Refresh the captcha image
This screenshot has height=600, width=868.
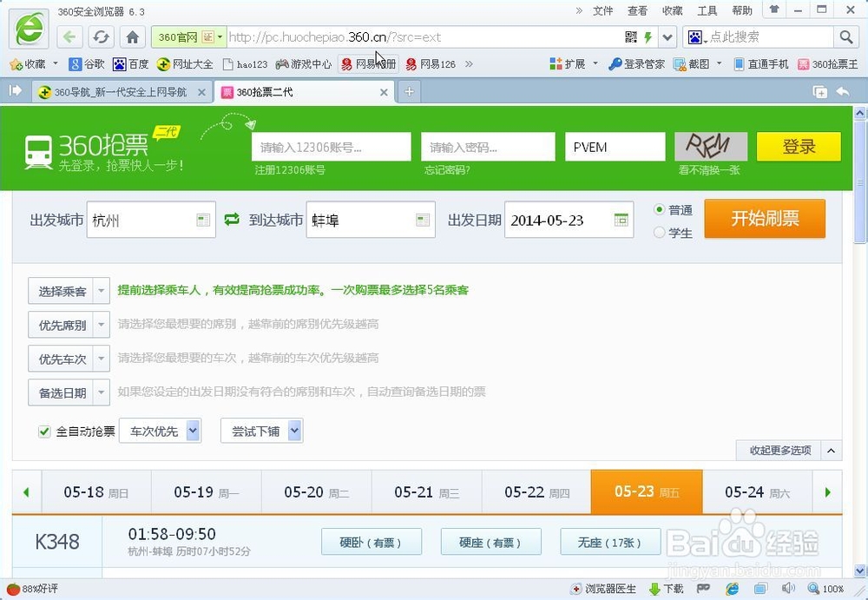711,146
